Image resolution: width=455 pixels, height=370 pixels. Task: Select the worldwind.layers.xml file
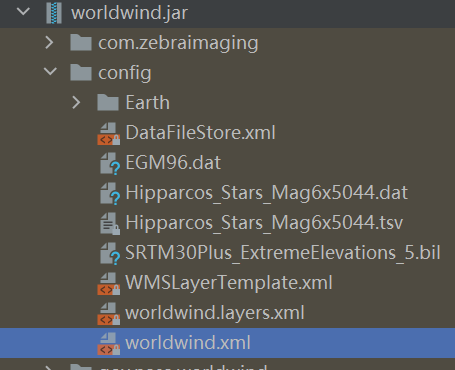[x=215, y=313]
